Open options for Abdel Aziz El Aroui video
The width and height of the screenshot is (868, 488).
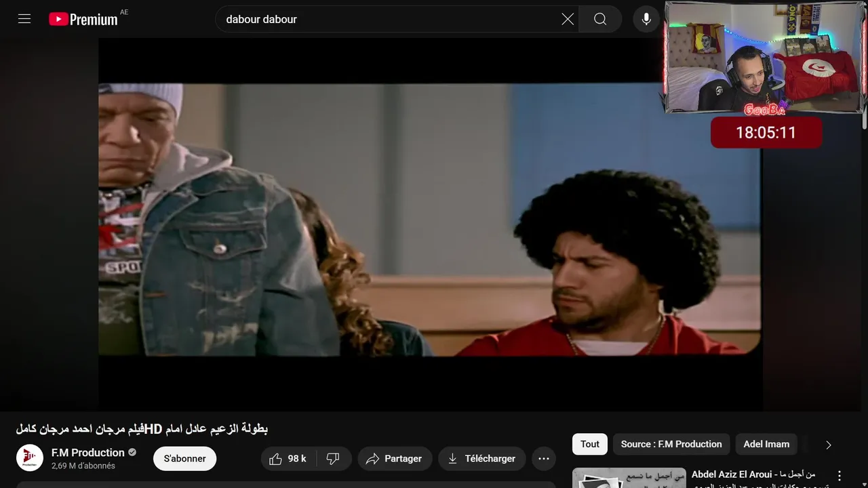(x=840, y=476)
